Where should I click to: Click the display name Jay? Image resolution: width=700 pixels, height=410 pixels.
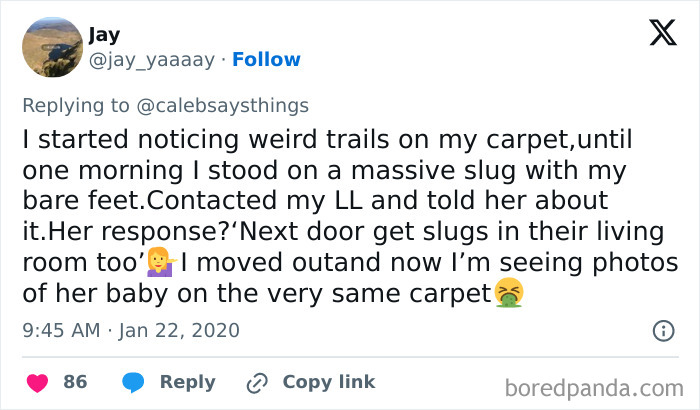pos(104,35)
